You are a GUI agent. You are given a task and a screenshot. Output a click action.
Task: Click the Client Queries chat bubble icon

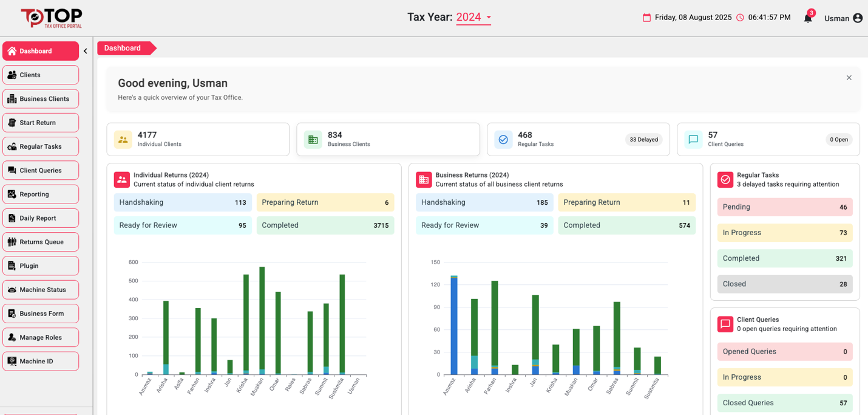click(693, 140)
